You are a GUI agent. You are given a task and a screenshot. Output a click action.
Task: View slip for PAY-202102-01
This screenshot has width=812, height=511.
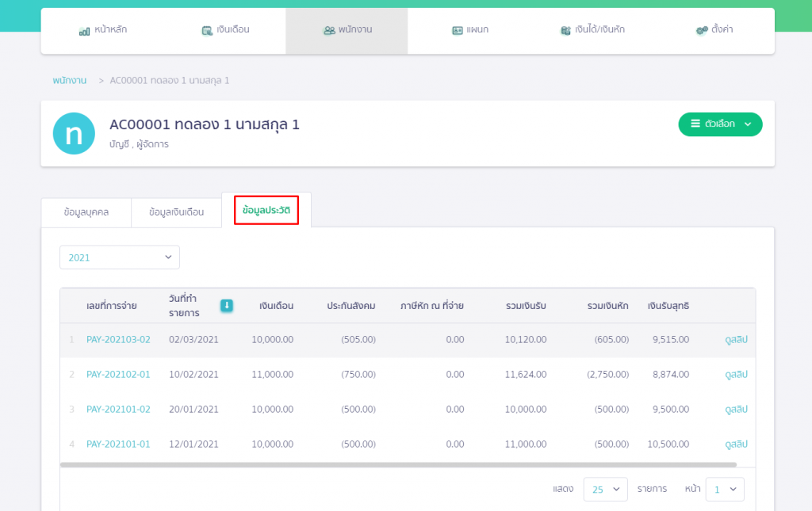[x=736, y=375]
